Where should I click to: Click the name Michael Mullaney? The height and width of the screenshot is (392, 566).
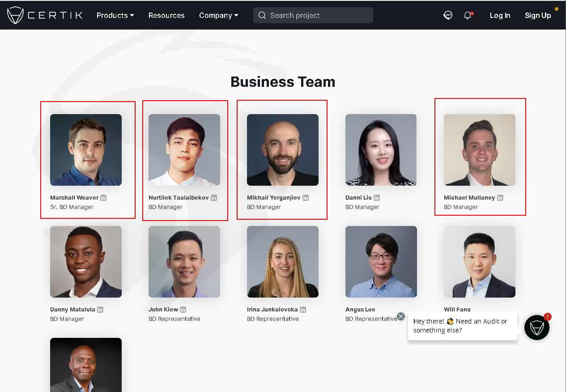point(469,197)
